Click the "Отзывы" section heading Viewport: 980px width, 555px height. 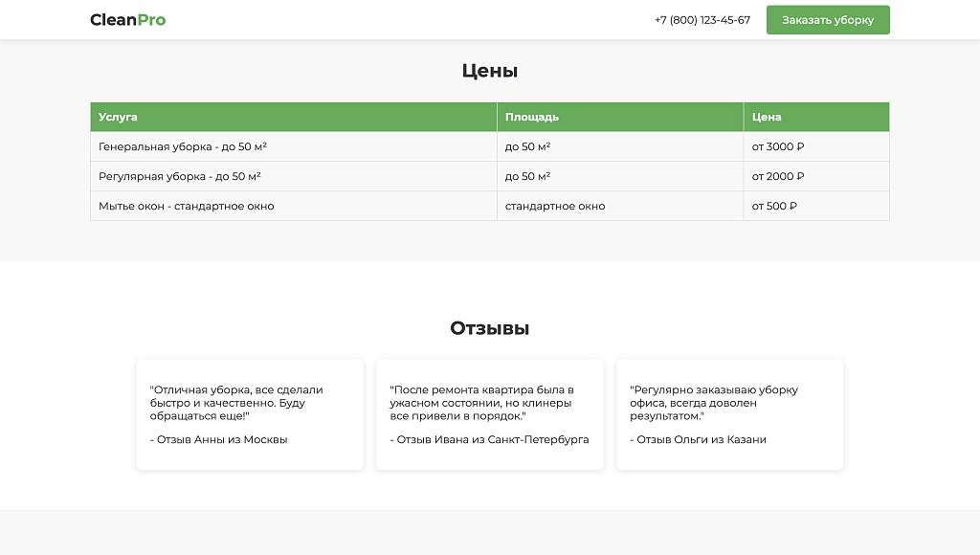point(489,327)
